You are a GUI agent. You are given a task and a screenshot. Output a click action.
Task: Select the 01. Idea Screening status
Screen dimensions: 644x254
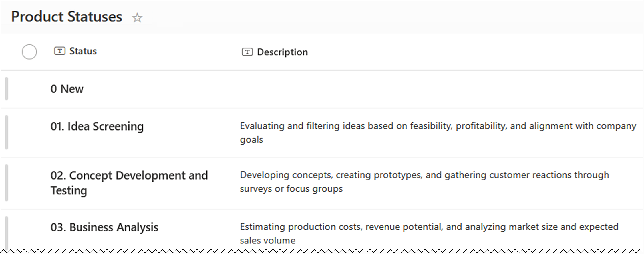tap(97, 126)
